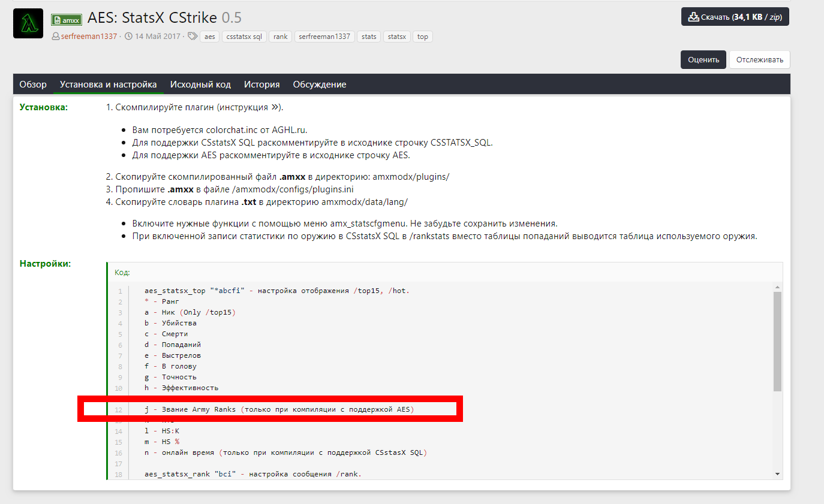824x504 pixels.
Task: Click the Отслеживать button
Action: pos(760,59)
